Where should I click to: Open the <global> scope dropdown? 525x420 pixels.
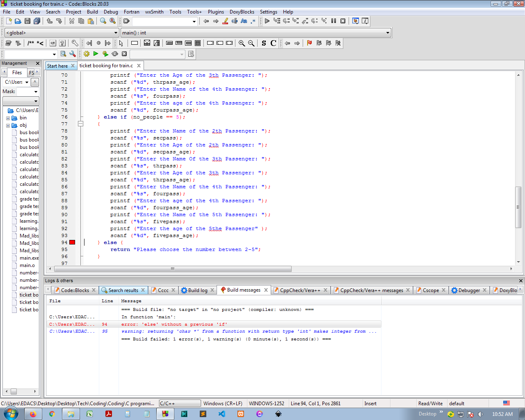click(x=116, y=33)
